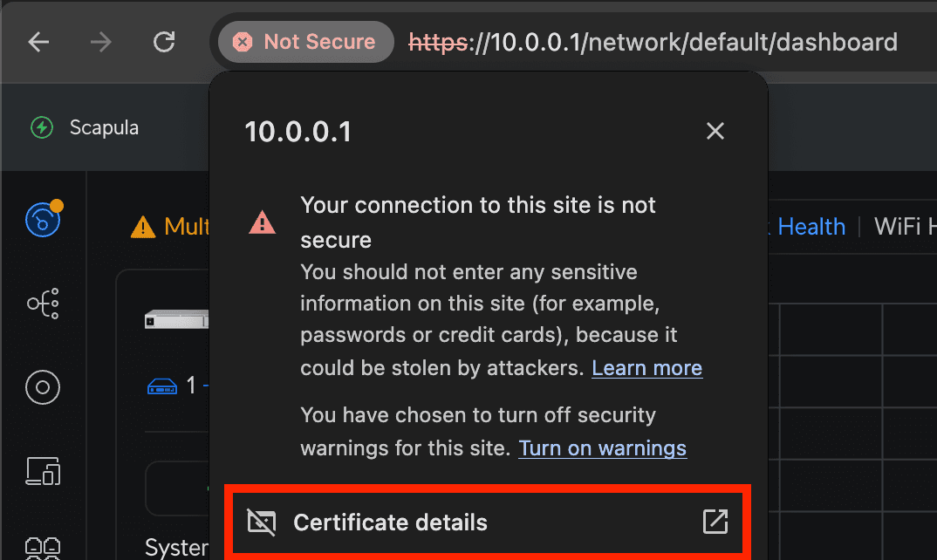
Task: Click the external link icon beside Certificate details
Action: tap(715, 521)
